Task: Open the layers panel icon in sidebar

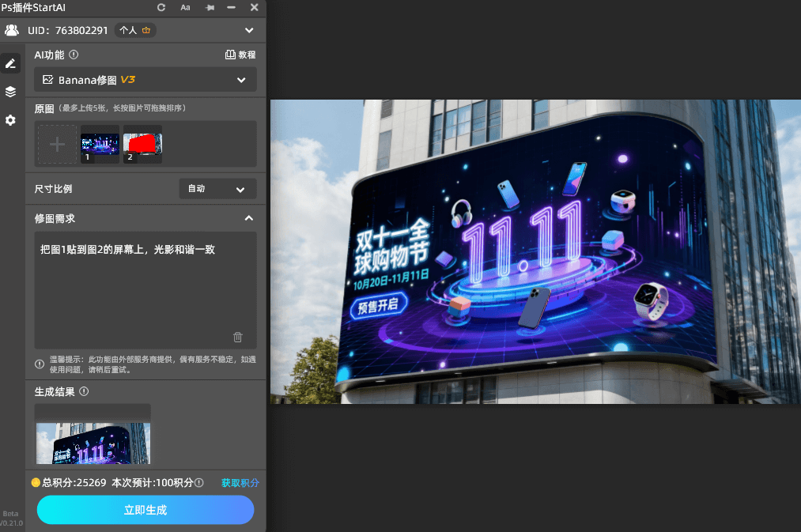Action: (10, 91)
